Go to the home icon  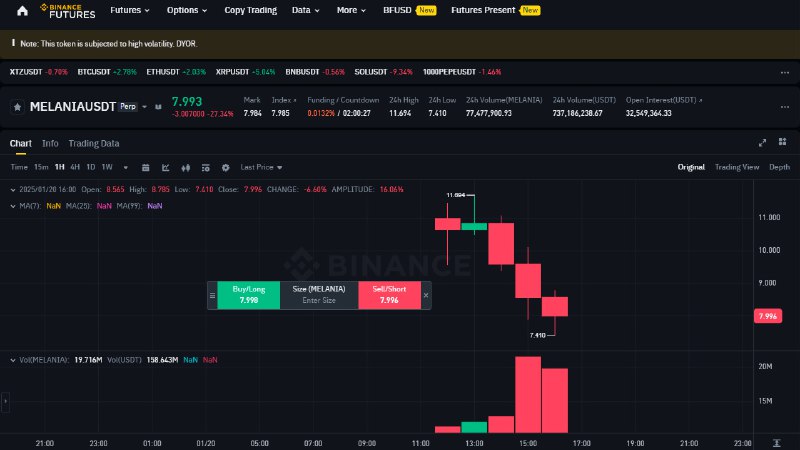[x=22, y=11]
